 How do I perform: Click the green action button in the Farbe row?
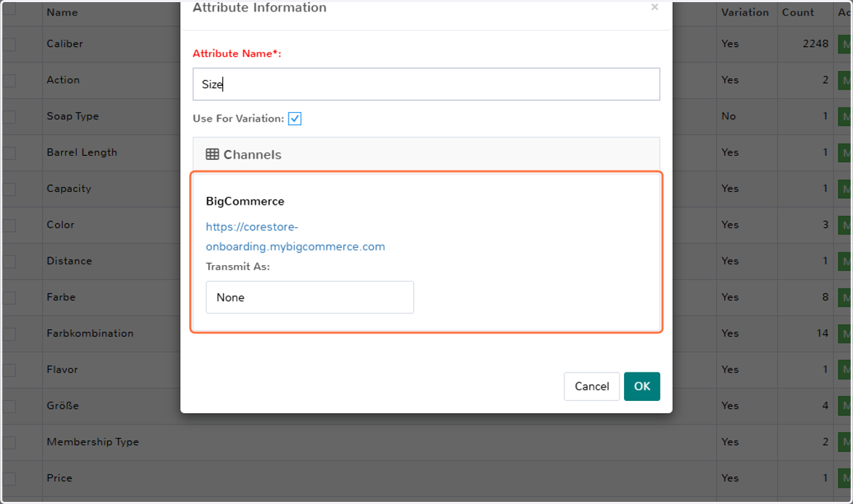point(845,298)
